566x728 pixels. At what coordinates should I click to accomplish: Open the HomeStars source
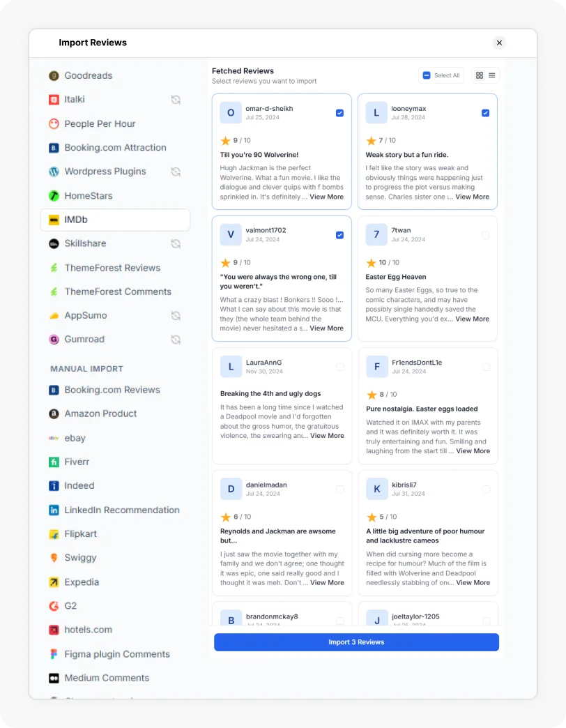[x=88, y=196]
